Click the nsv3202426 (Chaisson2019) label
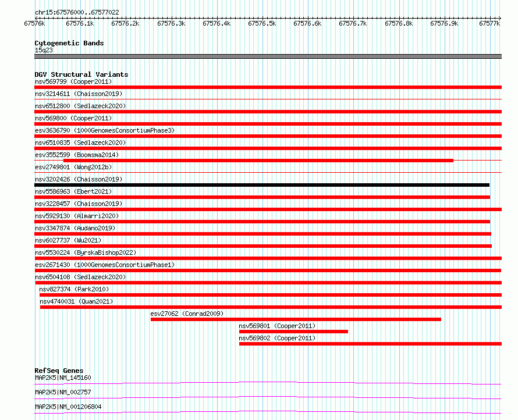 79,179
